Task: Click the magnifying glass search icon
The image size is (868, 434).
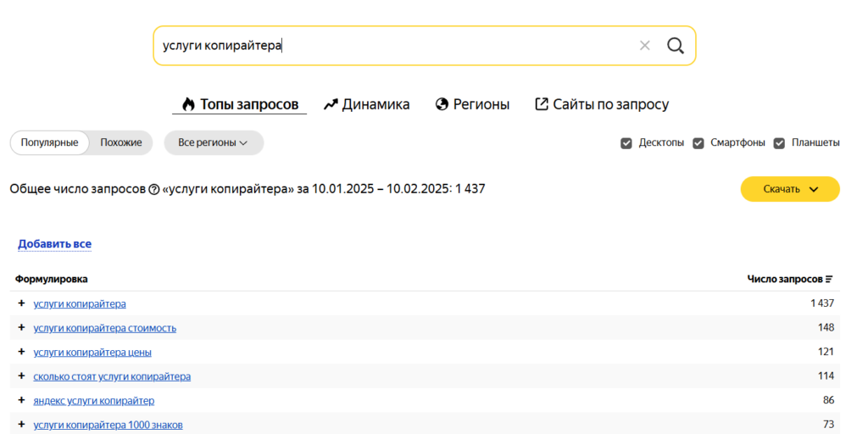Action: click(676, 46)
